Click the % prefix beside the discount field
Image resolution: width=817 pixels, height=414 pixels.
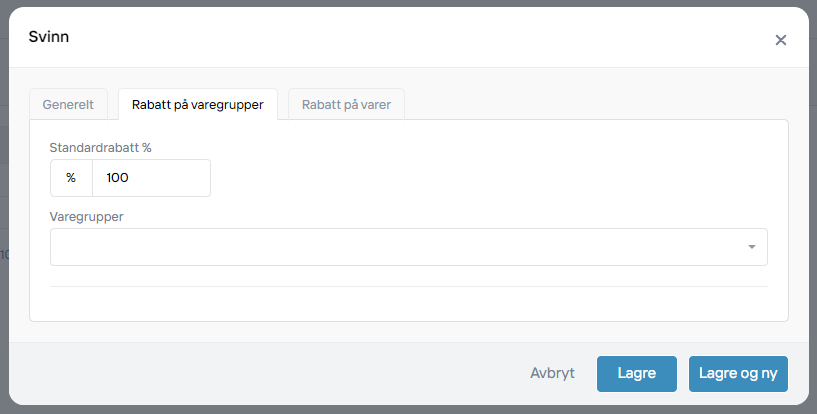point(71,178)
